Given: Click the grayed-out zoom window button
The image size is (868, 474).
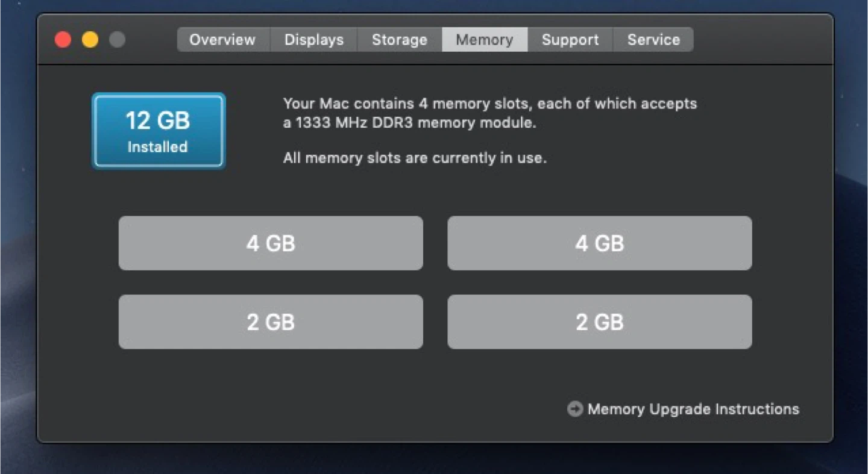Looking at the screenshot, I should click(117, 40).
